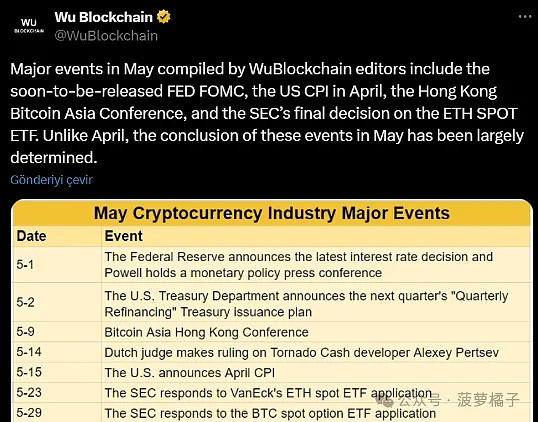Click the tweet body text
The width and height of the screenshot is (538, 422).
coord(267,113)
